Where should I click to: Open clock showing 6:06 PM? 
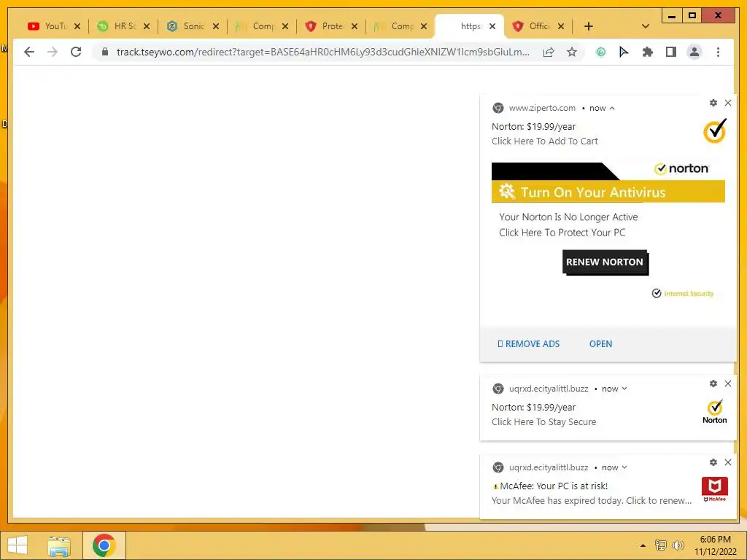(x=715, y=545)
